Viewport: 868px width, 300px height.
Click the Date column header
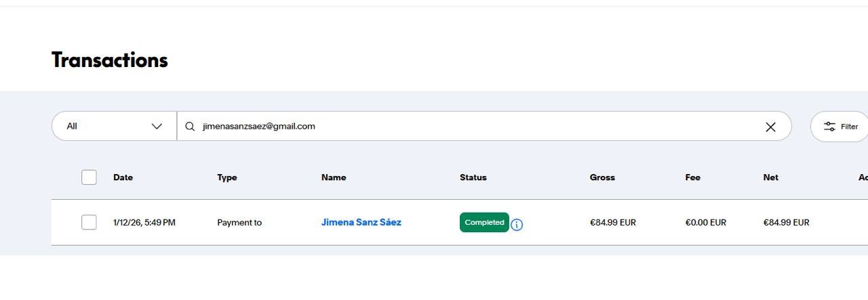click(x=123, y=177)
